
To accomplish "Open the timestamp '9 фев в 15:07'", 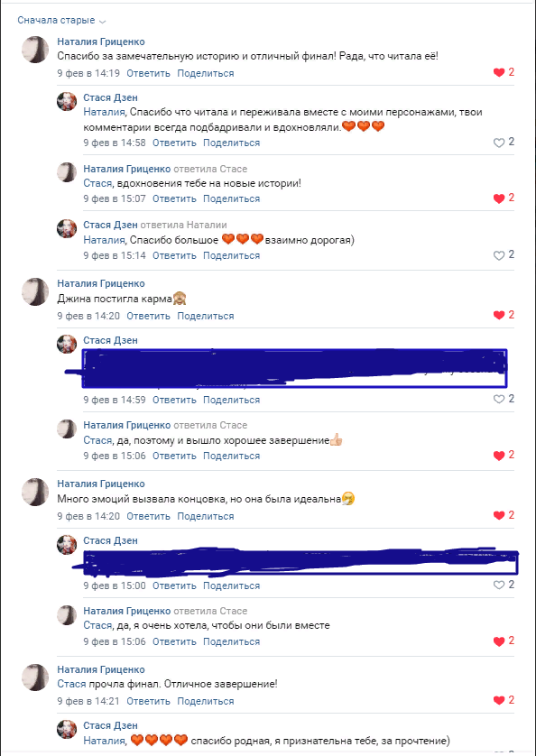I will pyautogui.click(x=115, y=198).
